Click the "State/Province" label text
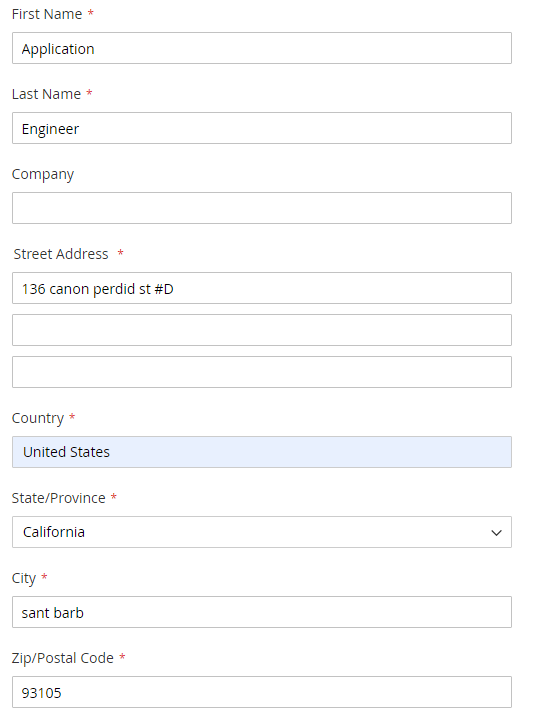541x727 pixels. click(x=58, y=498)
